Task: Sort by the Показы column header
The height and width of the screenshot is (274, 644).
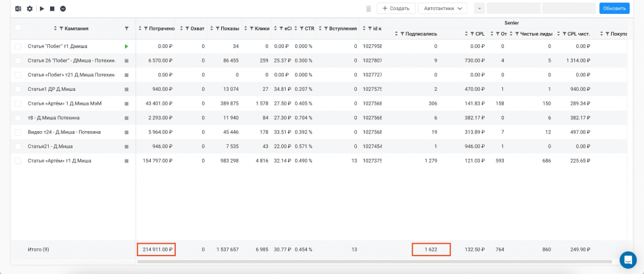Action: (230, 28)
